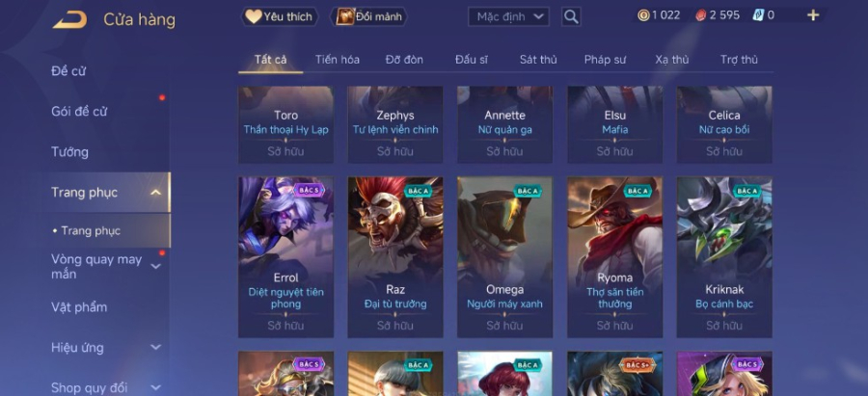Image resolution: width=868 pixels, height=396 pixels.
Task: Open the Errol Diệt nguyệt tiên phong skin card
Action: [x=285, y=257]
